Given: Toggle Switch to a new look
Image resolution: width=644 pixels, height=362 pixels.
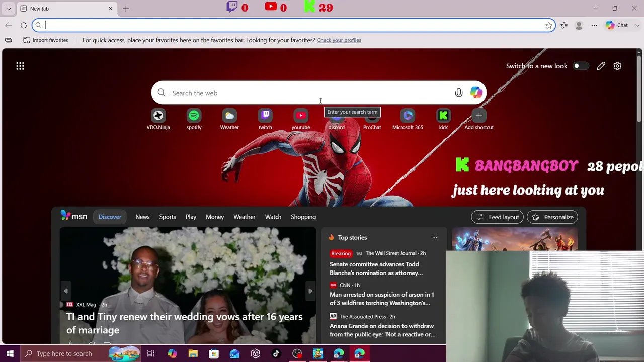Looking at the screenshot, I should 581,66.
